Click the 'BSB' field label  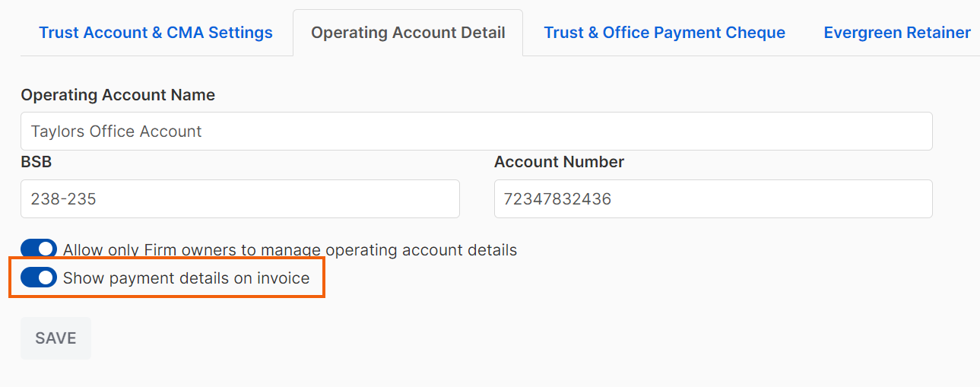(x=36, y=162)
